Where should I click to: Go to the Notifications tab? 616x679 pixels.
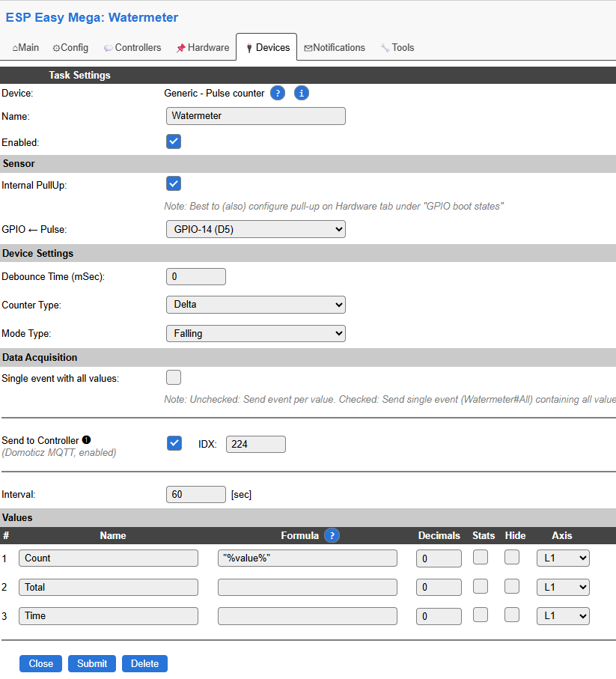(x=334, y=47)
